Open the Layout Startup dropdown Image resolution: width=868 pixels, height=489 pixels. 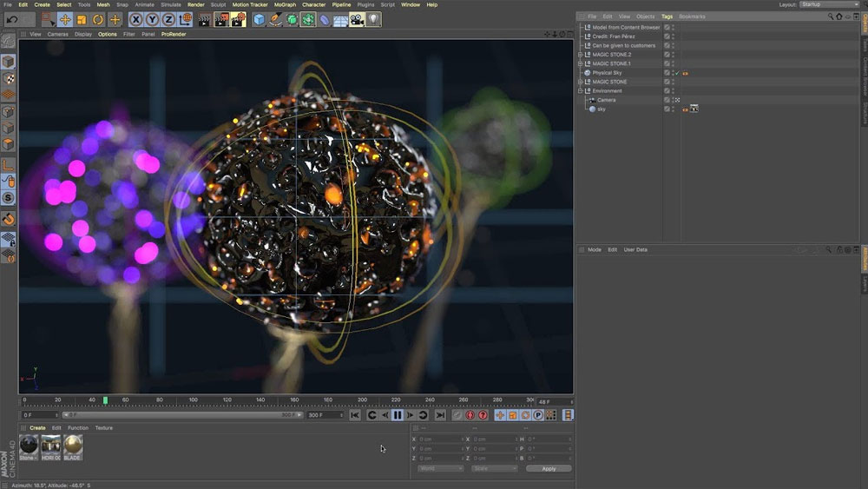tap(829, 4)
